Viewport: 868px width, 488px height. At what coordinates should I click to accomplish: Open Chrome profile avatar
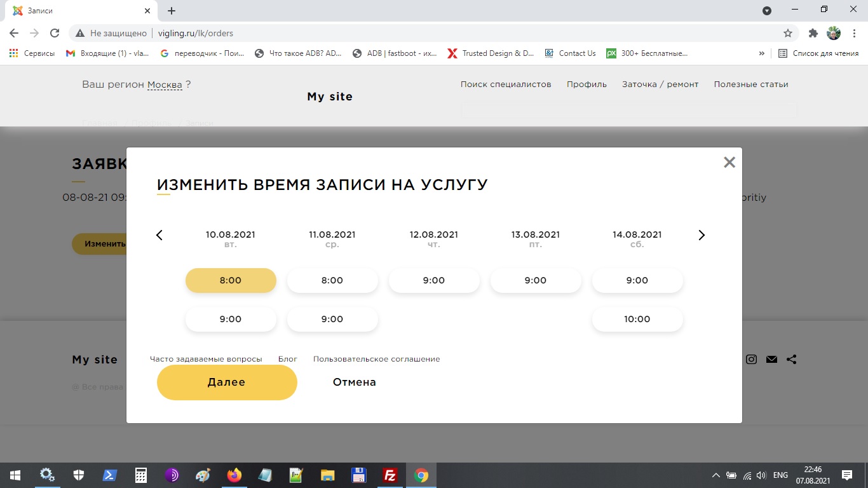(834, 33)
